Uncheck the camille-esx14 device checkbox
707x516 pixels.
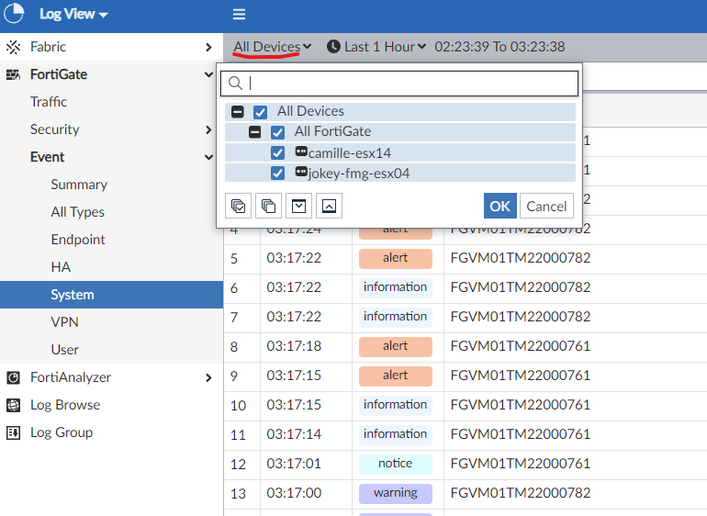[x=278, y=153]
